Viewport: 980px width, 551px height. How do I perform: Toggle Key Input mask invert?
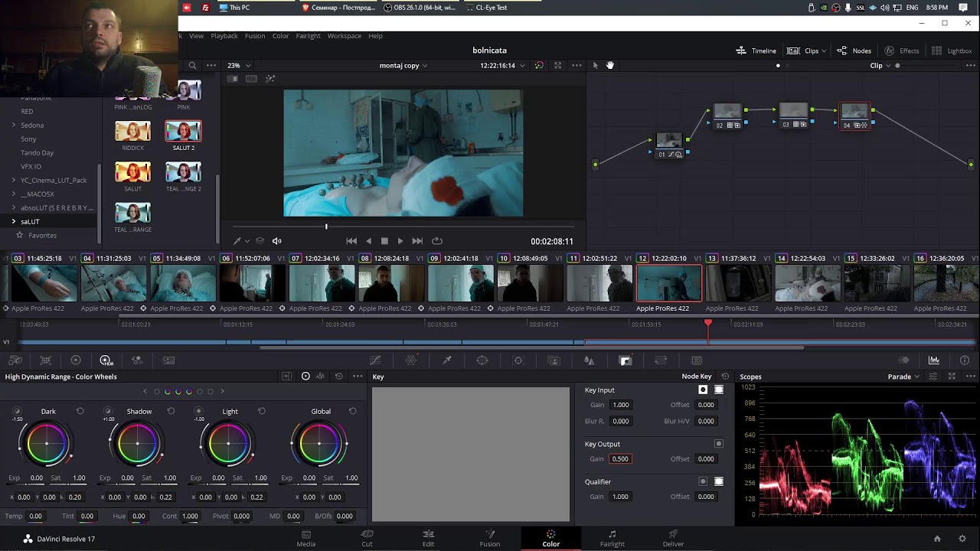tap(719, 390)
